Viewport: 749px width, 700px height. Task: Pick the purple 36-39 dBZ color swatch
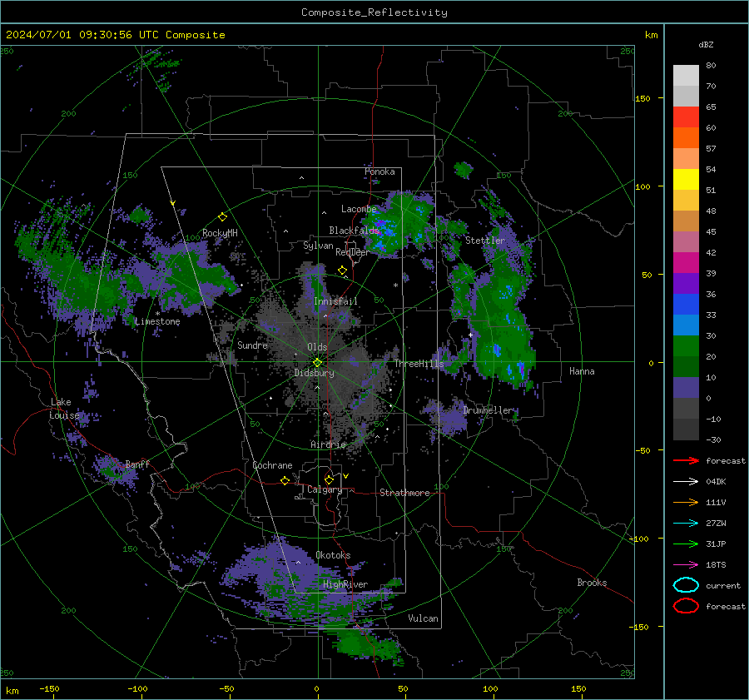click(686, 284)
